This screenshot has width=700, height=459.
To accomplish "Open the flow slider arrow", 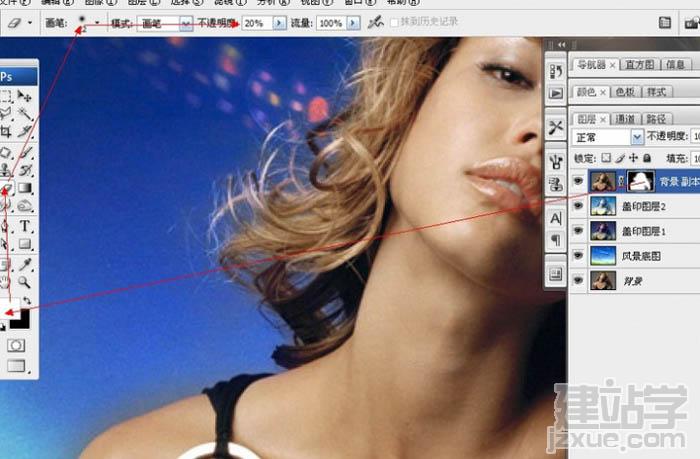I will (353, 23).
